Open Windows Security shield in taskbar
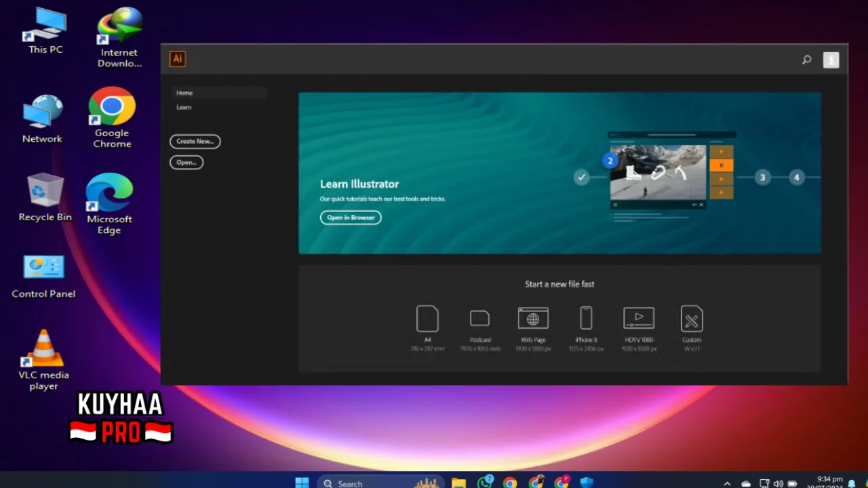Viewport: 868px width, 488px height. click(x=587, y=483)
